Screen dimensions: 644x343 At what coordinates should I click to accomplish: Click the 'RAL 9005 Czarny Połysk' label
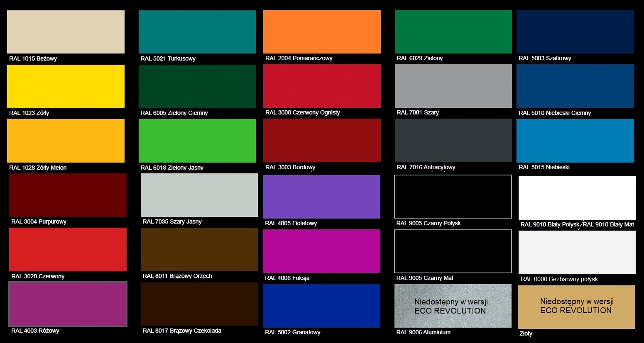pyautogui.click(x=429, y=223)
